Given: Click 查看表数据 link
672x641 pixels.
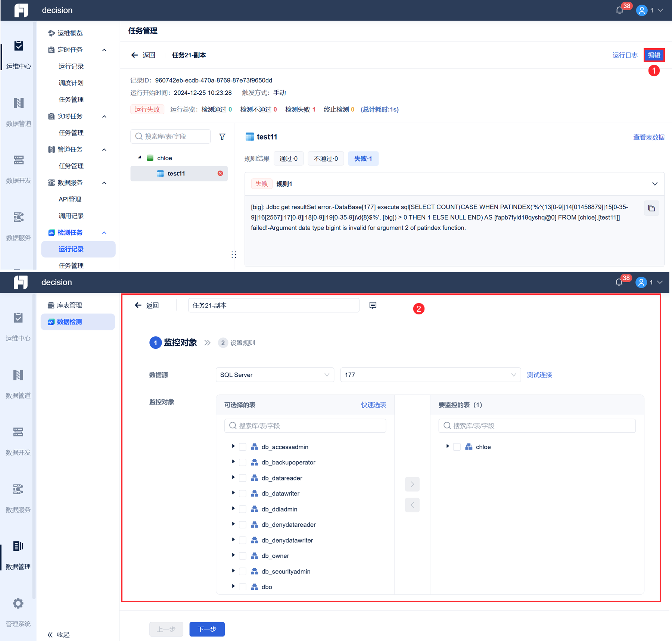Looking at the screenshot, I should point(648,137).
